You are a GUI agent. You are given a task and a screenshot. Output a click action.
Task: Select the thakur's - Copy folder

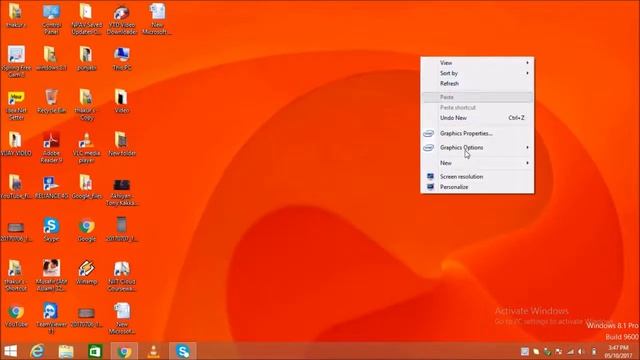point(87,104)
